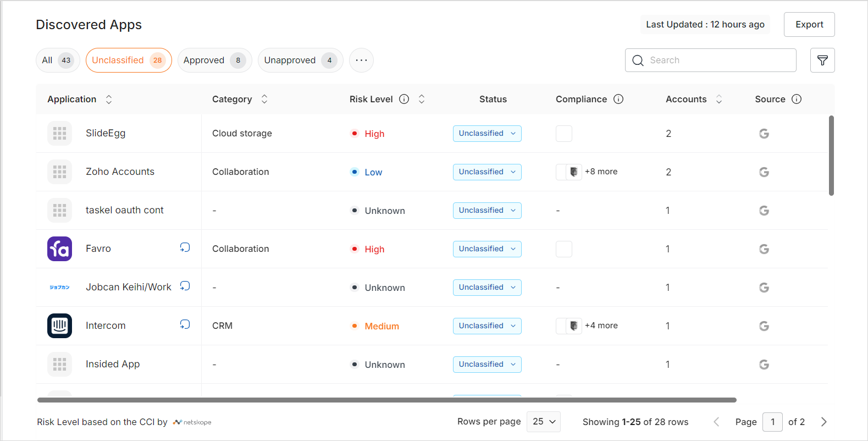Click Showing 1-25 of 28 rows text
Viewport: 868px width, 441px height.
pyautogui.click(x=635, y=422)
